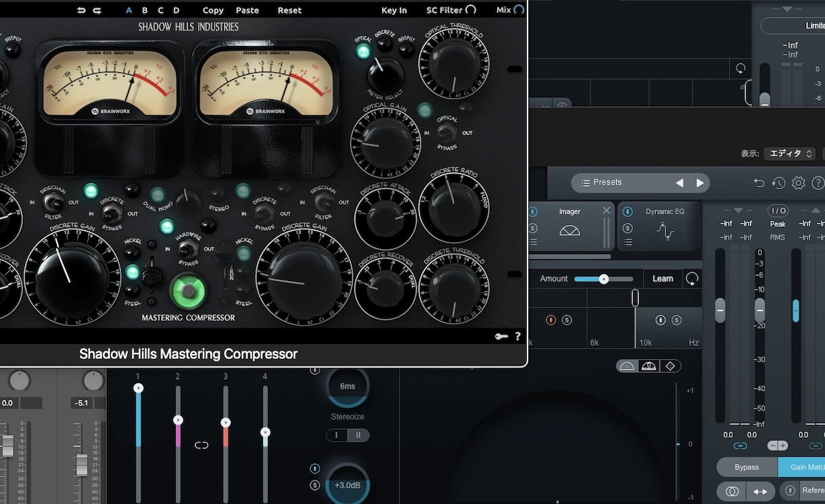Select settings slot A
The width and height of the screenshot is (825, 504).
(129, 10)
